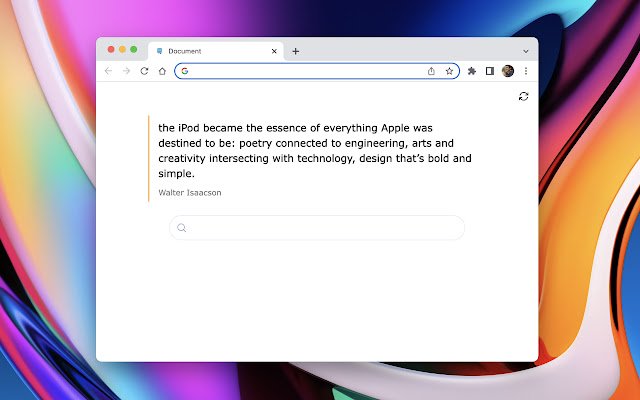
Task: Click the browser forward arrow
Action: [126, 71]
